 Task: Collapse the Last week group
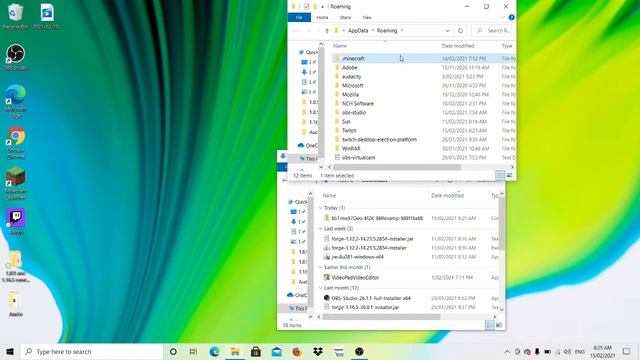point(320,229)
